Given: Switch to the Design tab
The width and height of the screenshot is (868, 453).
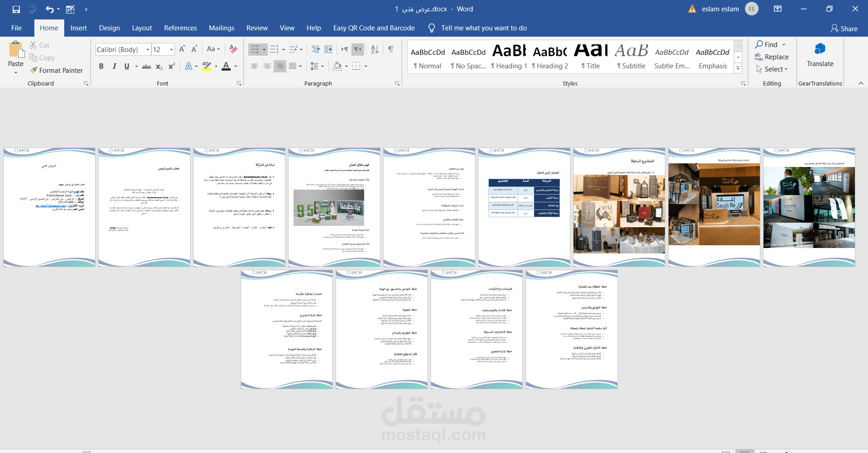Looking at the screenshot, I should pos(109,28).
